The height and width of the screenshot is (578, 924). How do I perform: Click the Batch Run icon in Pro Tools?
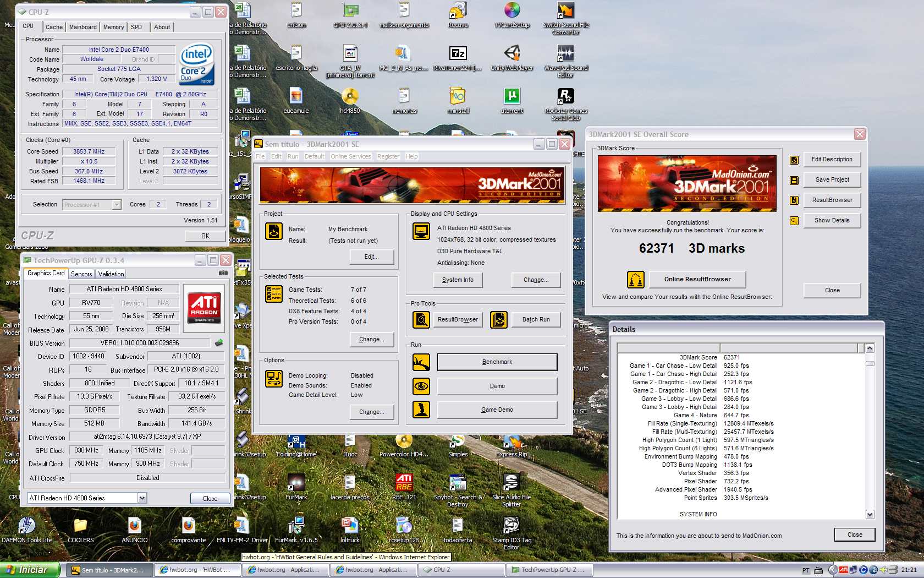[x=498, y=319]
